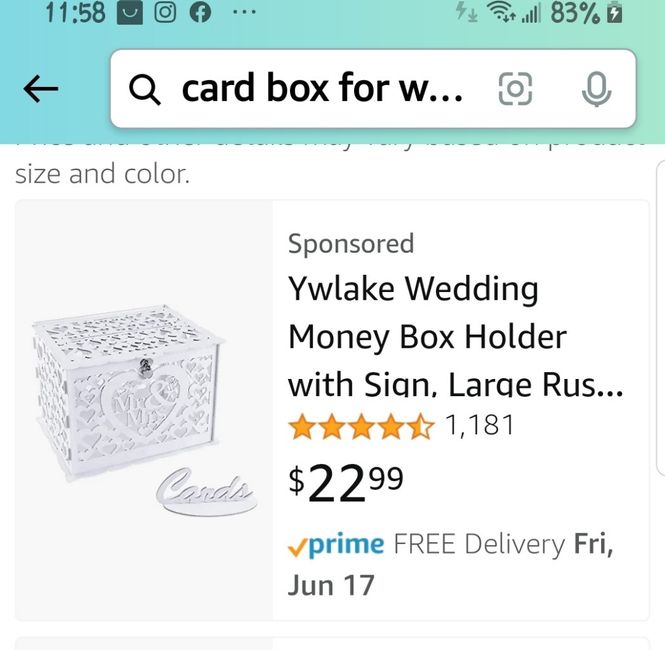Screen dimensions: 665x650
Task: Click the 4.5 star rating
Action: coord(361,427)
